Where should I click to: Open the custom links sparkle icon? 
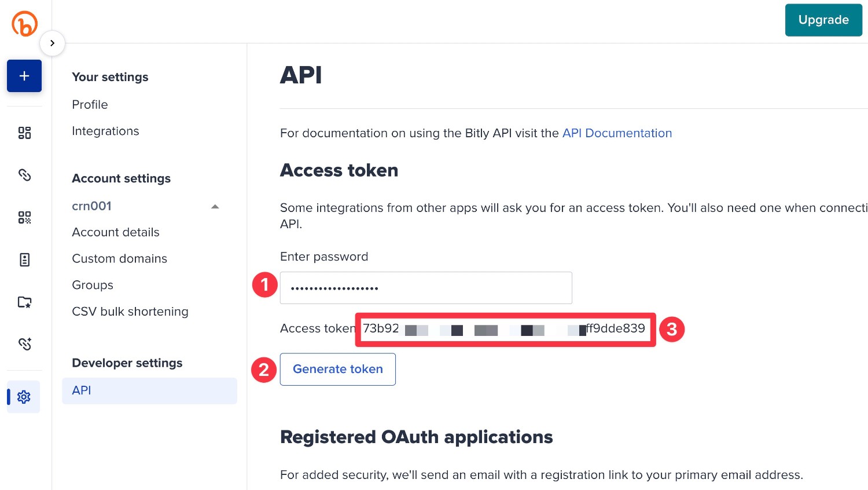24,343
